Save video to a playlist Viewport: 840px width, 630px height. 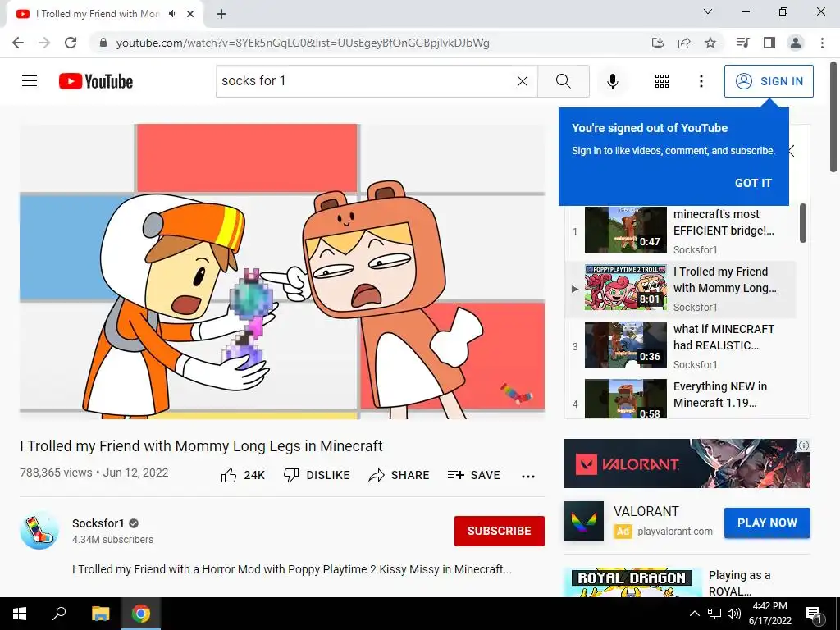473,475
